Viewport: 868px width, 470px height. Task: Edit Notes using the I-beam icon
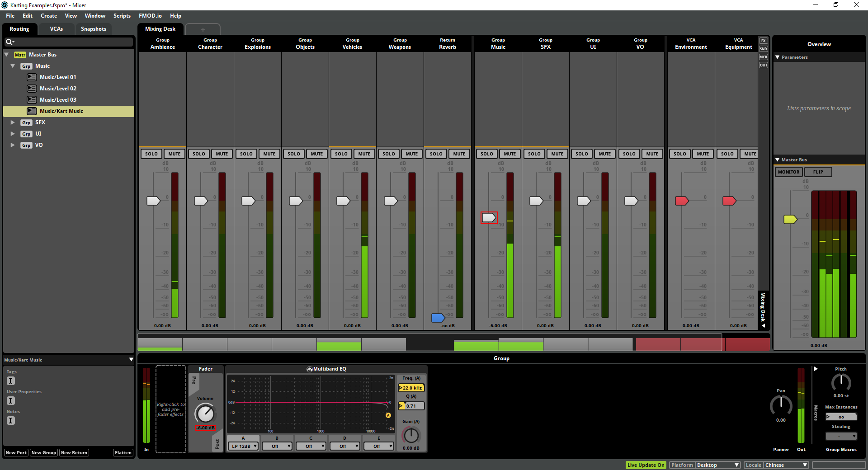pos(10,420)
